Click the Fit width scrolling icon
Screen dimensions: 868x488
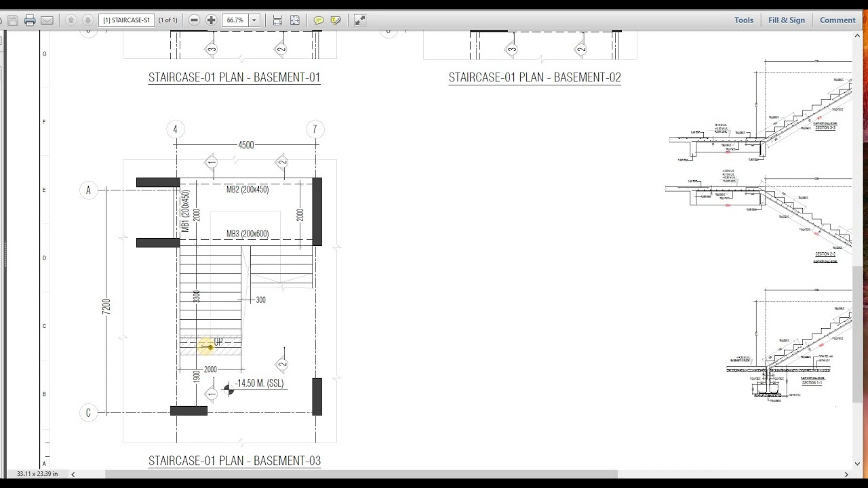click(x=277, y=20)
